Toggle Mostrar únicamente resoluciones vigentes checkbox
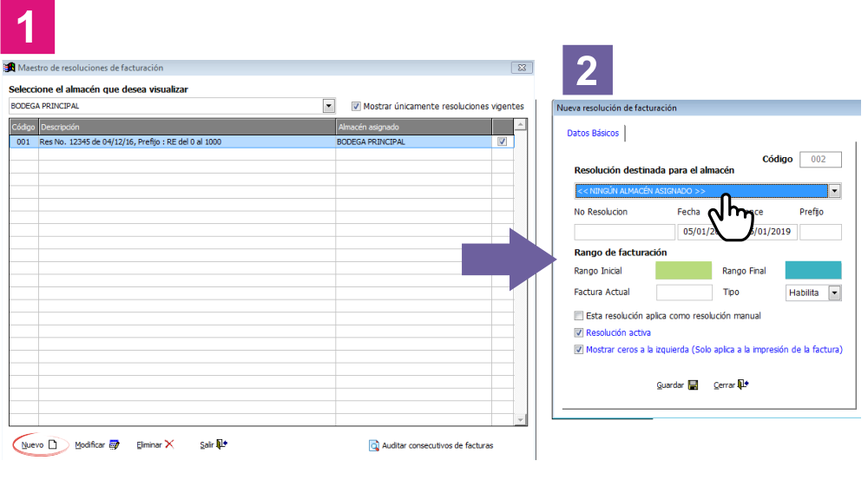The height and width of the screenshot is (480, 868). (356, 106)
